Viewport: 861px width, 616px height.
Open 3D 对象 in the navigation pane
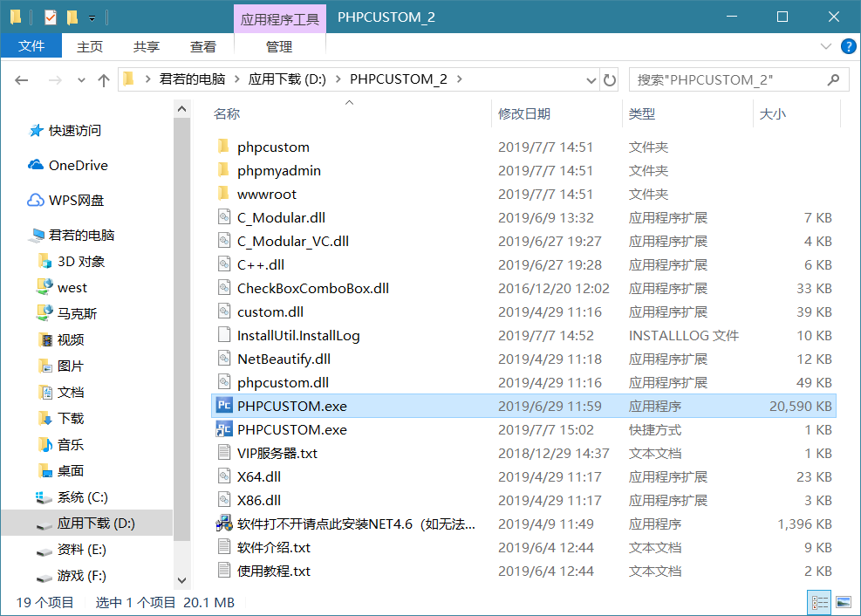click(72, 262)
